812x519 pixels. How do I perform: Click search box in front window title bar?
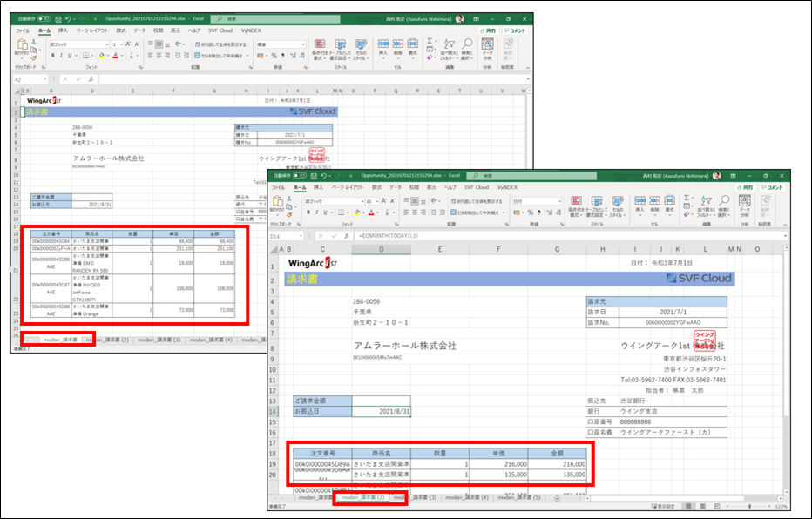point(531,176)
